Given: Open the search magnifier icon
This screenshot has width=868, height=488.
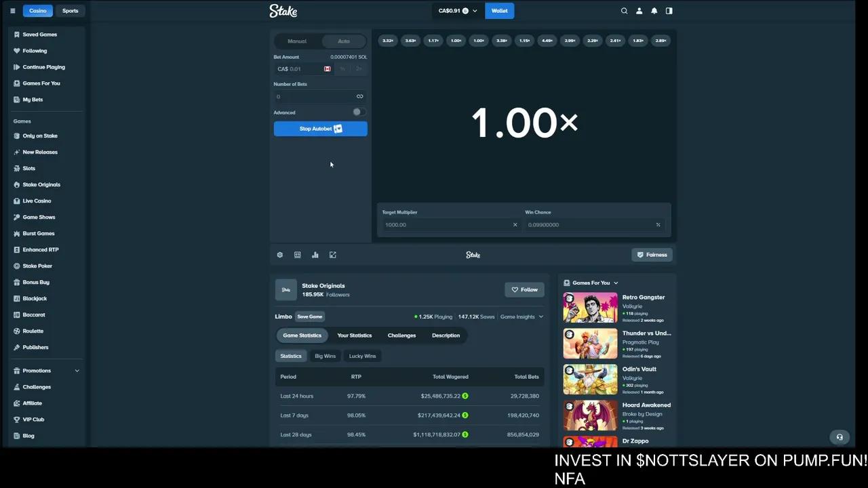Looking at the screenshot, I should (x=625, y=11).
